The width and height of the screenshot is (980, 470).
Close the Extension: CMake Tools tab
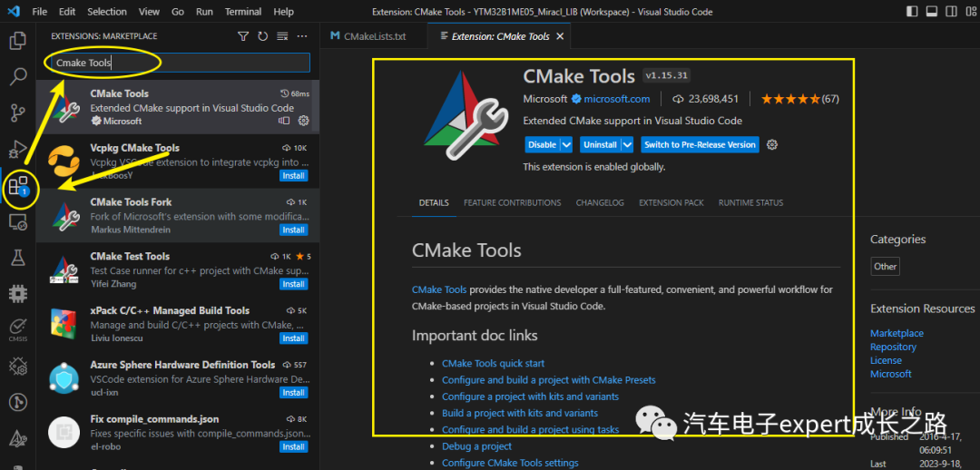tap(560, 36)
